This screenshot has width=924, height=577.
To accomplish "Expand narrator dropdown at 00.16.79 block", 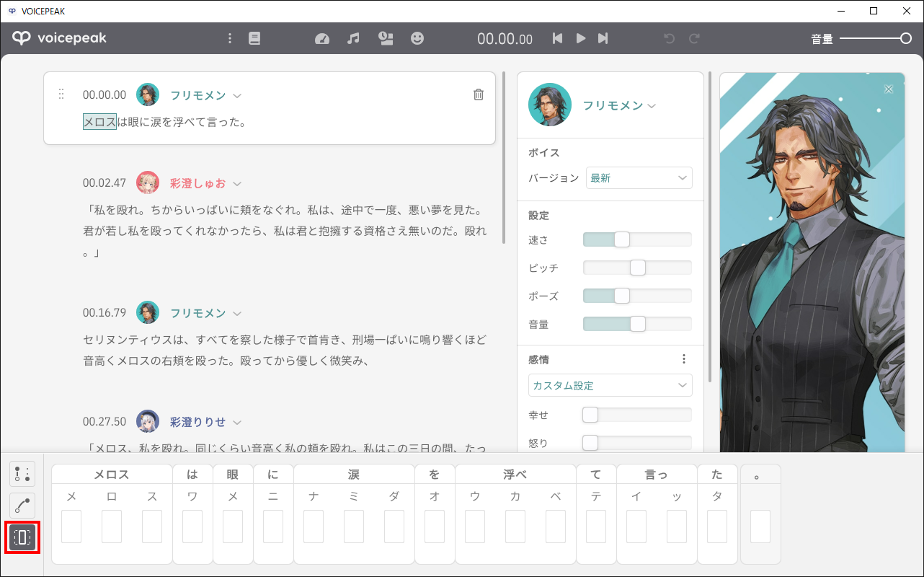I will pyautogui.click(x=237, y=313).
